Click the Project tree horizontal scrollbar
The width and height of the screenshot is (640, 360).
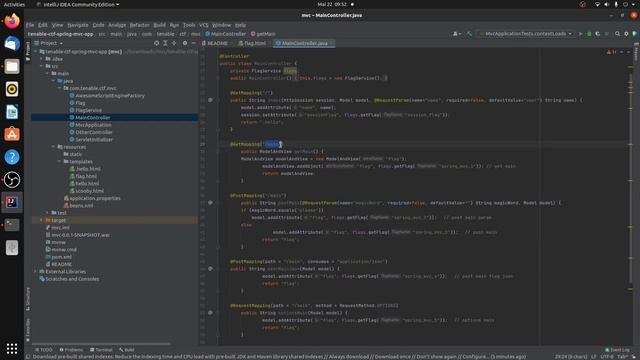101,344
